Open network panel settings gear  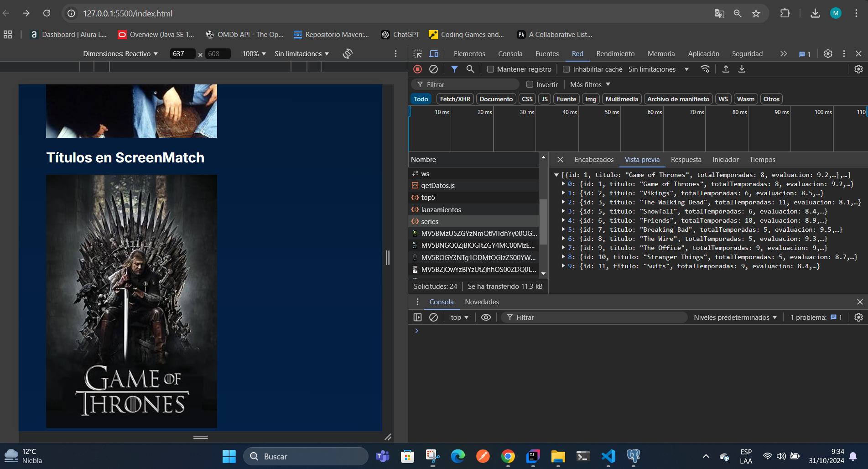pyautogui.click(x=858, y=69)
